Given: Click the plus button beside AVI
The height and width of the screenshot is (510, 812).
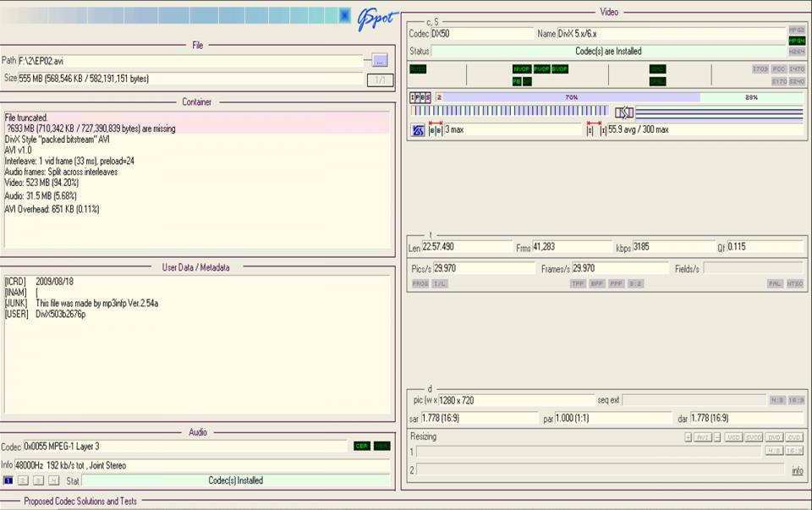Looking at the screenshot, I should tap(689, 437).
